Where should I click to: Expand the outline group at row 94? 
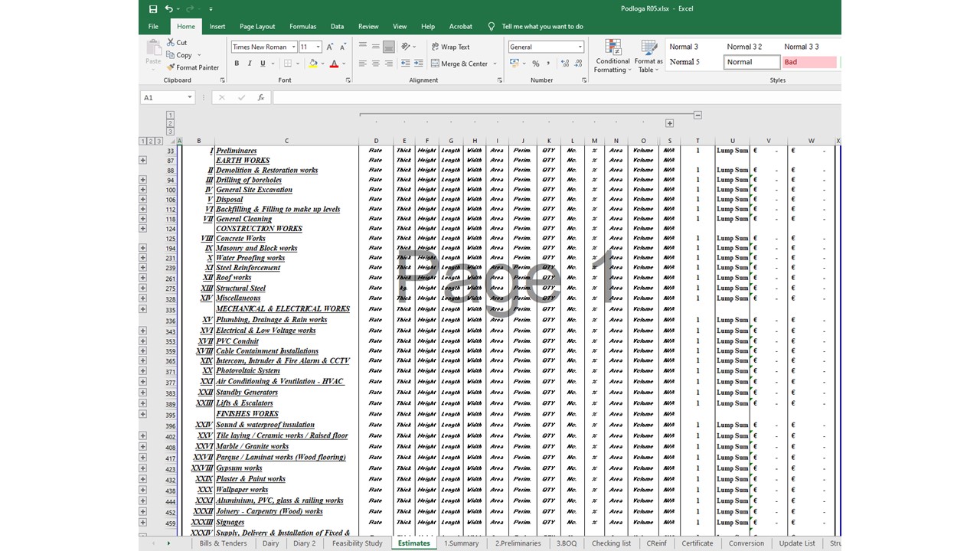click(143, 180)
